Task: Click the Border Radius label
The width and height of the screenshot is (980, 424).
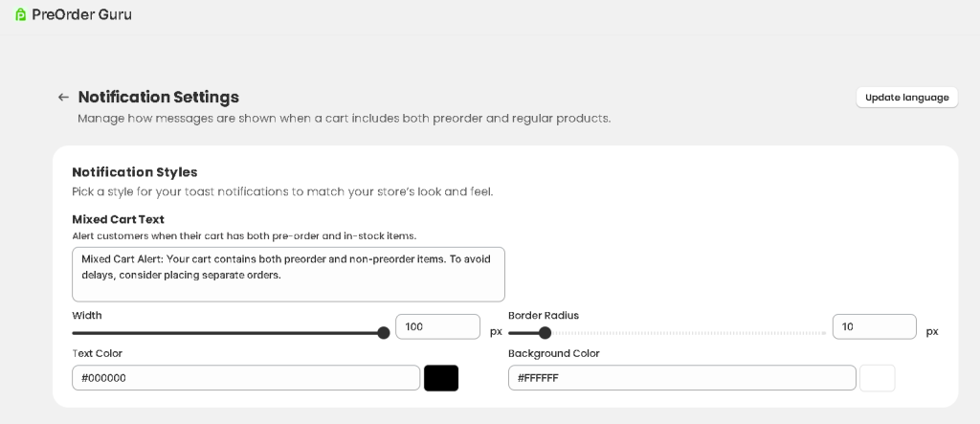Action: coord(544,315)
